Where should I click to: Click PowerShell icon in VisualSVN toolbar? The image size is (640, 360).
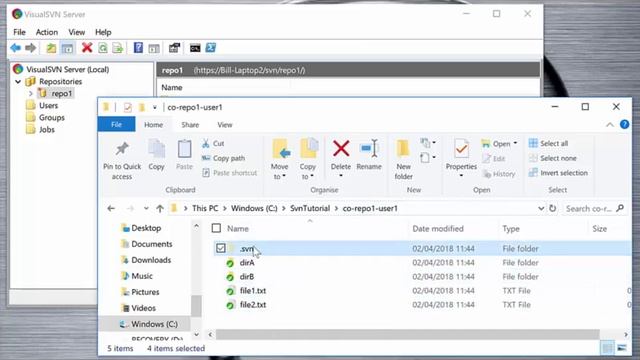click(211, 48)
